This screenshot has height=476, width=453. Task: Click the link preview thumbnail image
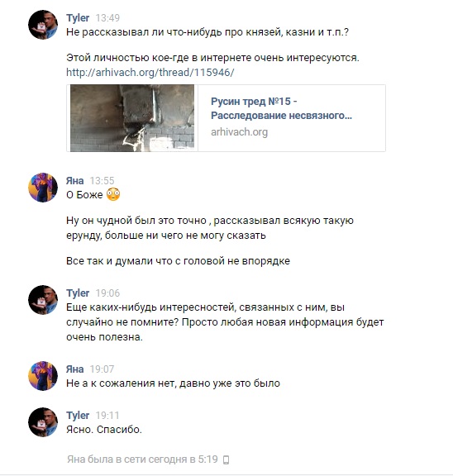(x=132, y=118)
